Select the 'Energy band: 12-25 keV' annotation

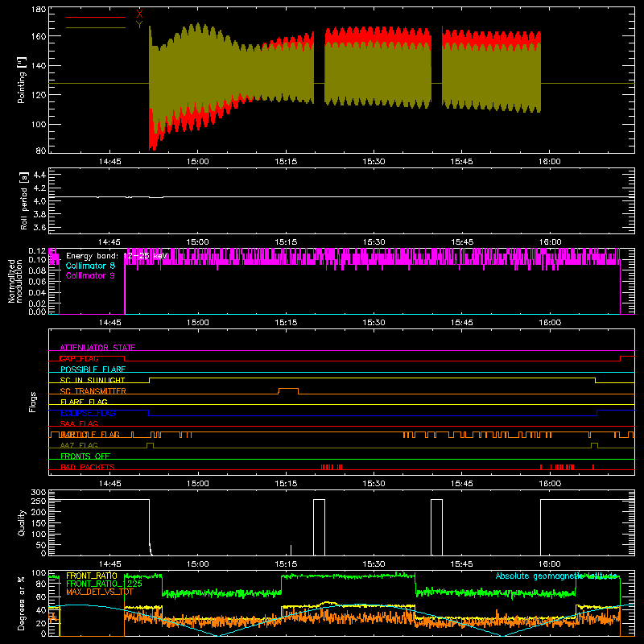(x=117, y=256)
